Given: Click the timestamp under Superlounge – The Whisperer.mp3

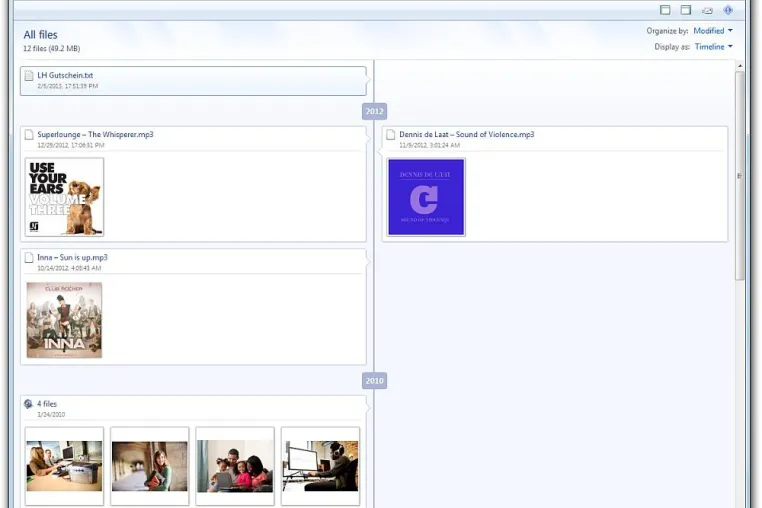Looking at the screenshot, I should [71, 145].
